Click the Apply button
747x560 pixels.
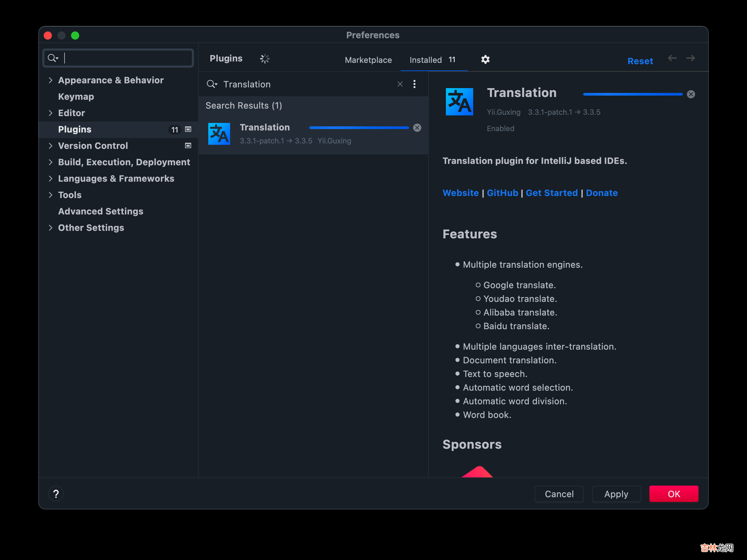coord(616,494)
